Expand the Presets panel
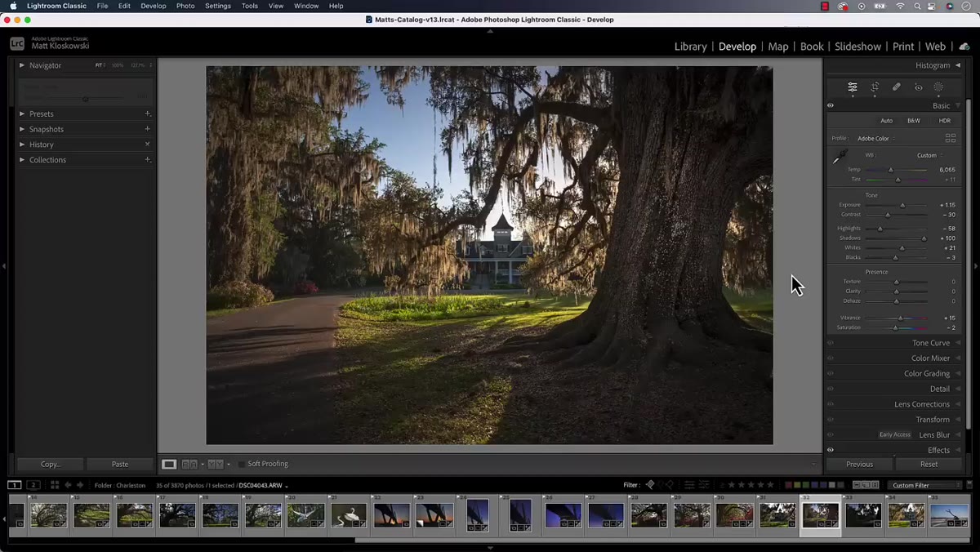The image size is (980, 552). [x=22, y=114]
